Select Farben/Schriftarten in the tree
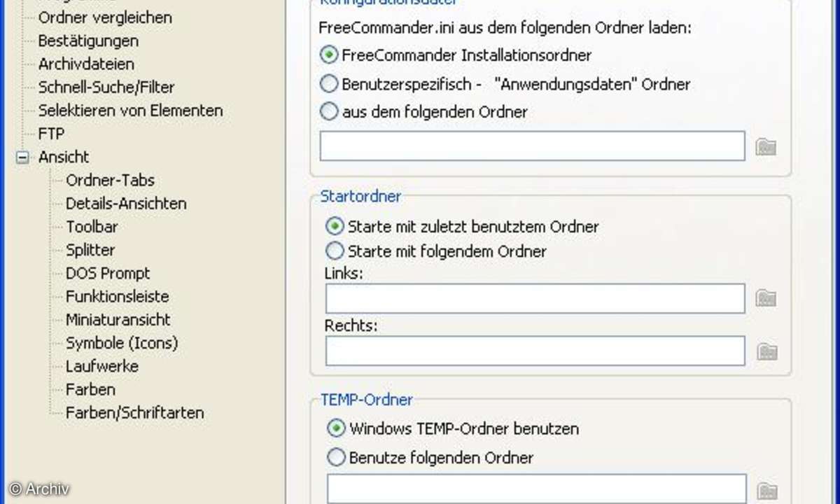 pos(134,412)
